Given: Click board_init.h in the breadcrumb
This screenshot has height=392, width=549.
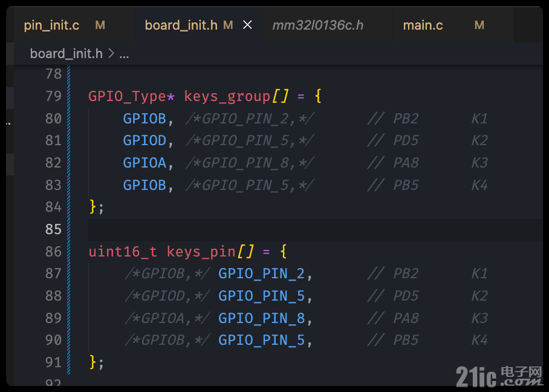Looking at the screenshot, I should [x=66, y=54].
